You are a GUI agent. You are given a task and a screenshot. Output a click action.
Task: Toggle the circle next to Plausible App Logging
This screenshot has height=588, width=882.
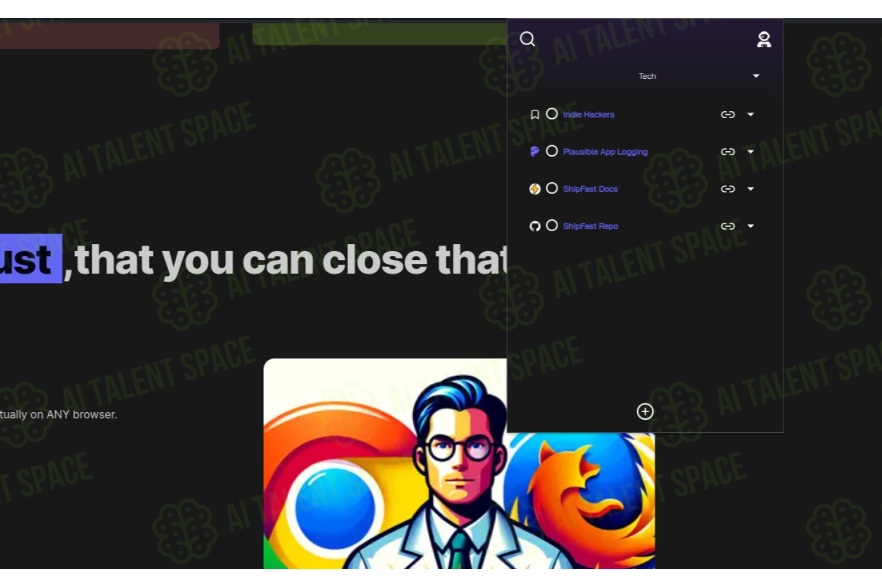pyautogui.click(x=552, y=151)
